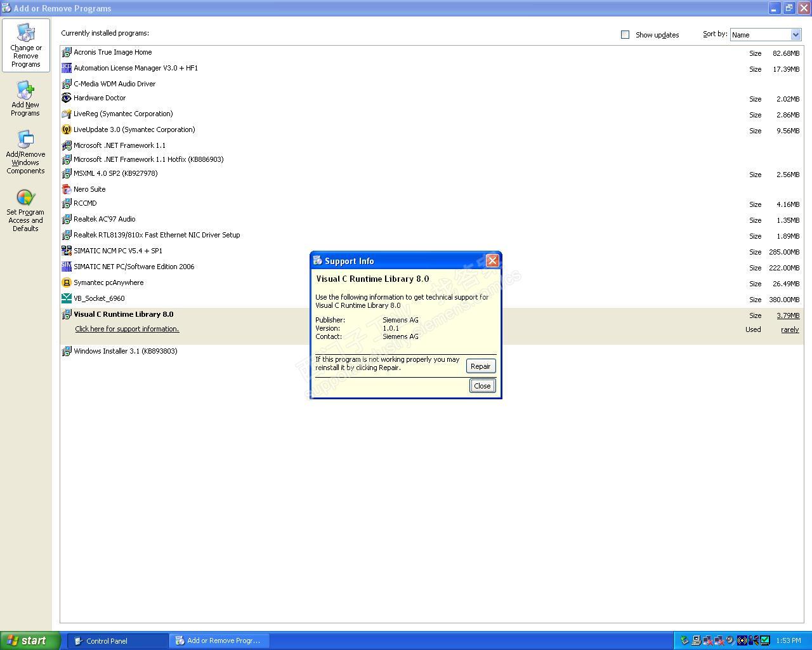Click the LiveUpdate 3.0 program icon
Image resolution: width=812 pixels, height=650 pixels.
point(67,129)
